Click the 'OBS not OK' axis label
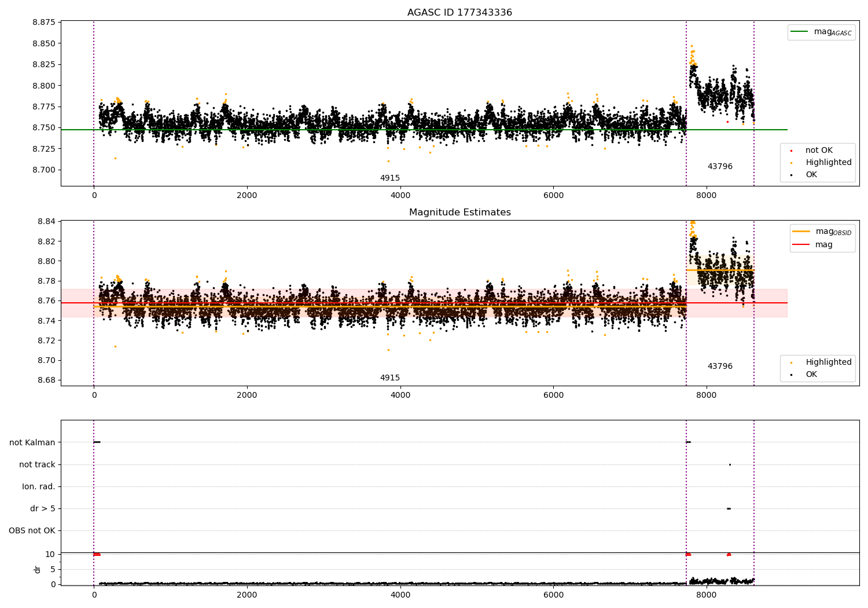Screen dimensions: 868x608 32,531
